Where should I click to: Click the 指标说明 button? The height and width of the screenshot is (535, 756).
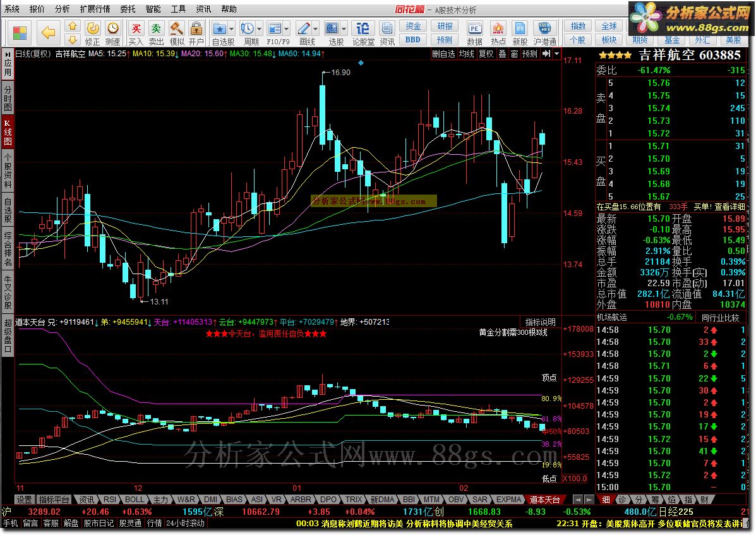tap(541, 322)
